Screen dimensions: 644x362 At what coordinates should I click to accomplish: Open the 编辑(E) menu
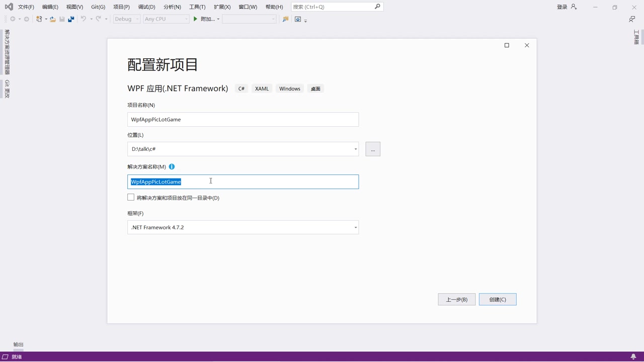coord(50,7)
